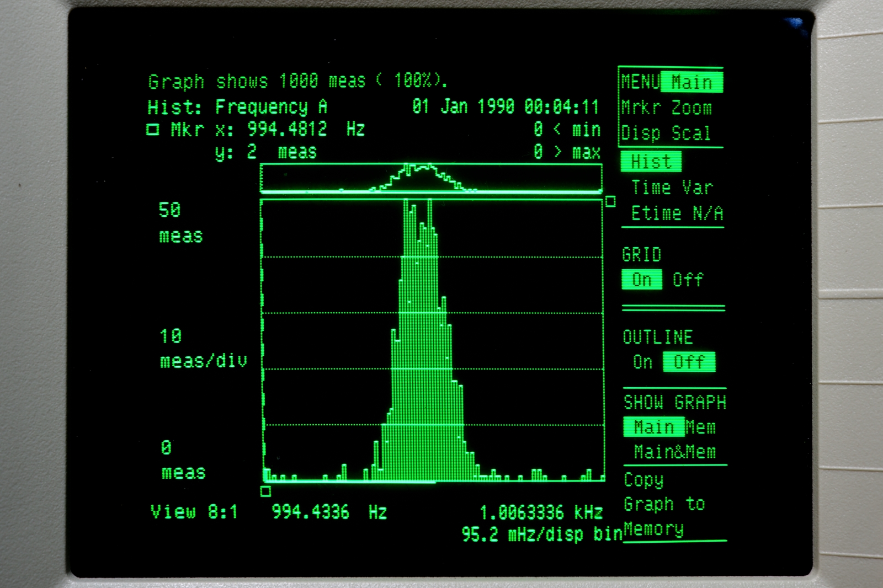The image size is (883, 588).
Task: Set OUTLINE to Off
Action: pyautogui.click(x=689, y=362)
